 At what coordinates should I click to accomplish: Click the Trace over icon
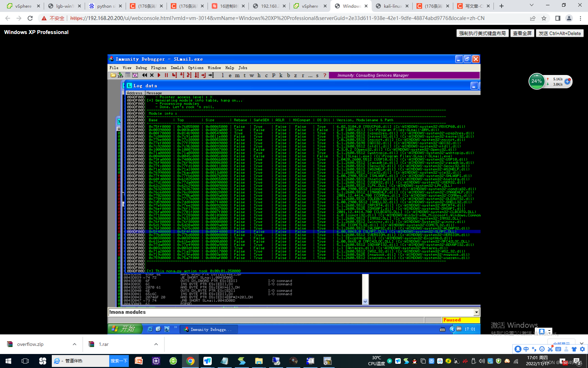(196, 75)
